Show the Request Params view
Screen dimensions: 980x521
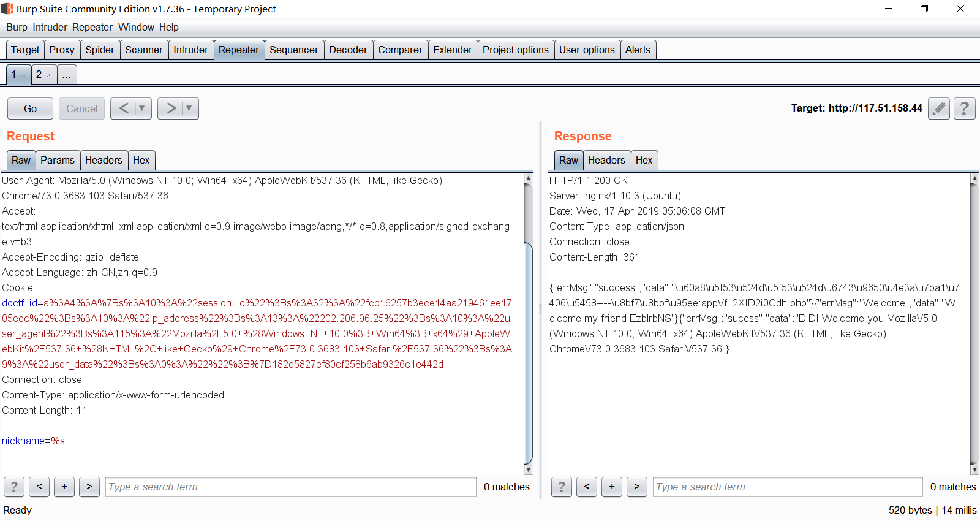click(x=58, y=161)
